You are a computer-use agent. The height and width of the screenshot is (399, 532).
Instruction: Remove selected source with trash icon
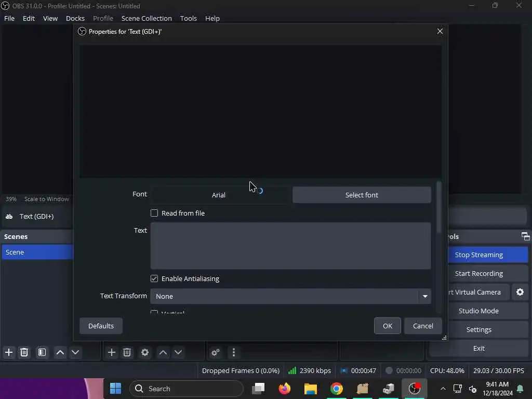(127, 352)
